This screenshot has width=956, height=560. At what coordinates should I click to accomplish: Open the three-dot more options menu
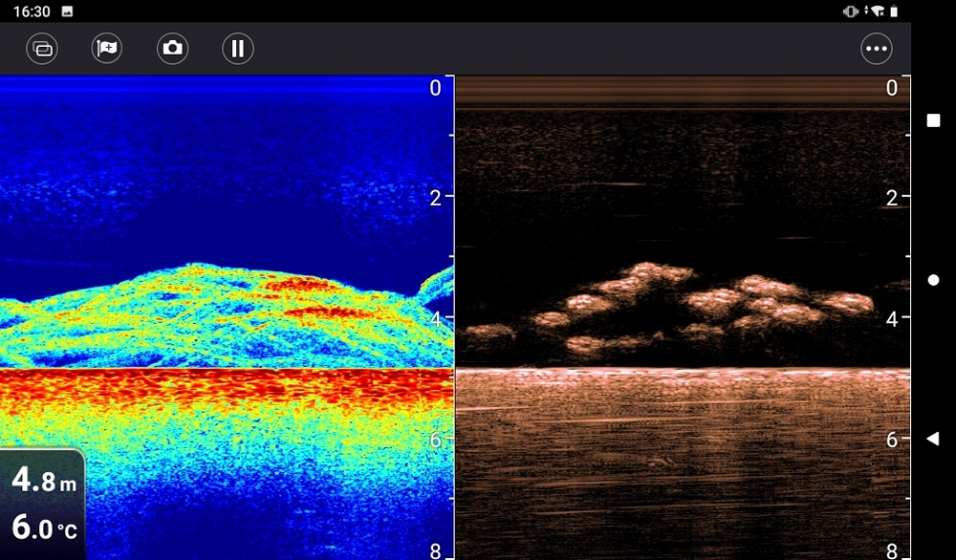coord(876,49)
